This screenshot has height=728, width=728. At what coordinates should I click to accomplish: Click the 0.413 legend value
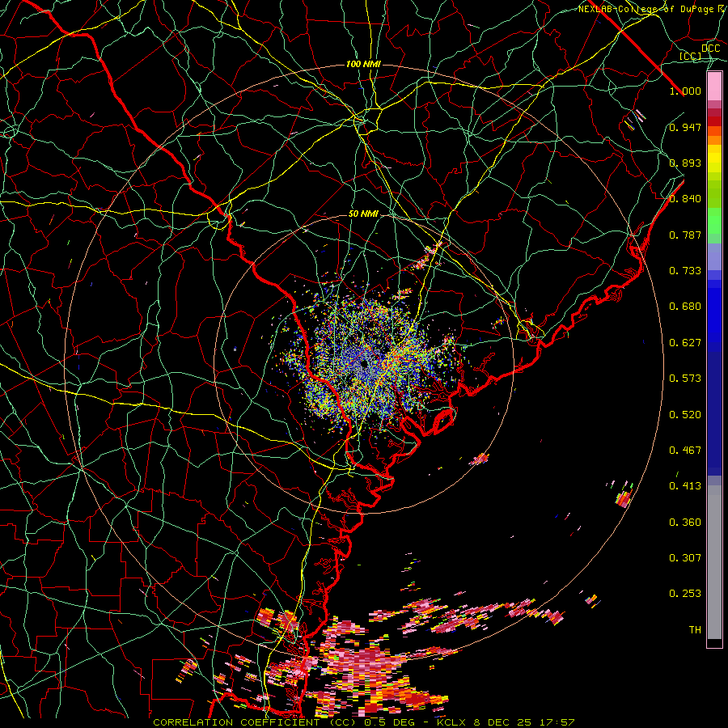pos(685,486)
